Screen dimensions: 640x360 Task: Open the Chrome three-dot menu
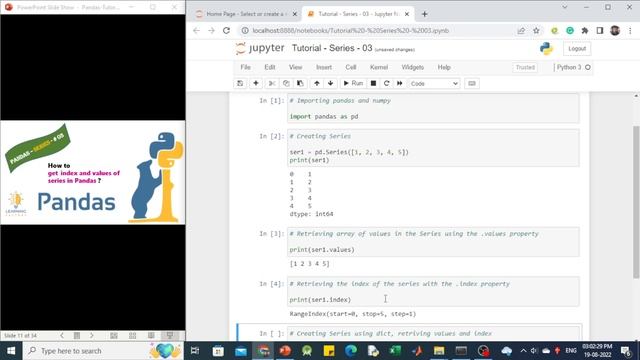[630, 31]
